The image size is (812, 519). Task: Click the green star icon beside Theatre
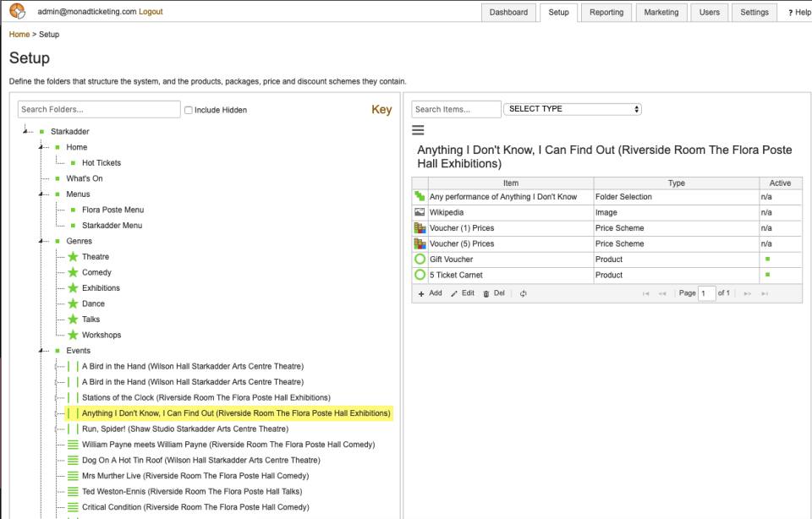73,257
